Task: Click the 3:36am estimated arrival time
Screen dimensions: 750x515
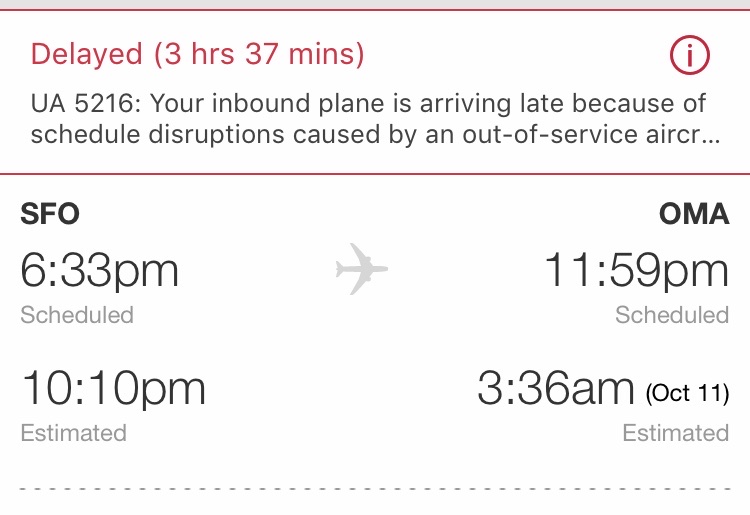Action: (x=556, y=388)
